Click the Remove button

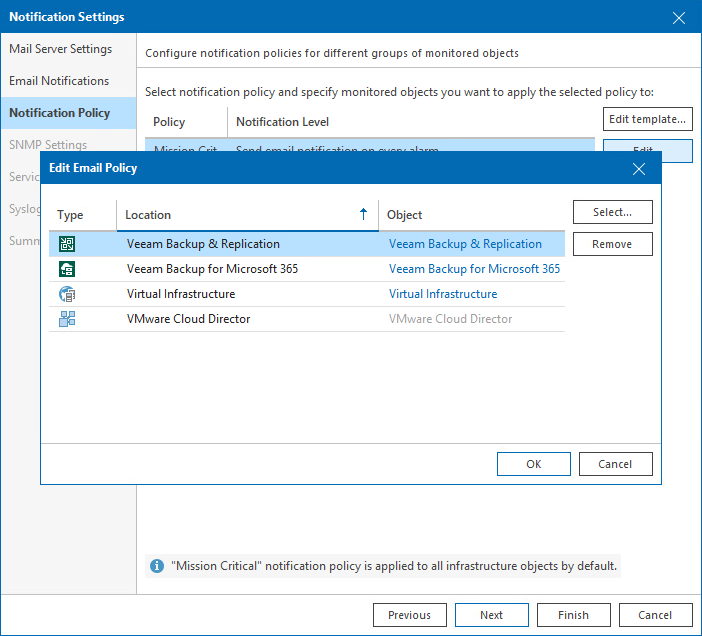pyautogui.click(x=612, y=244)
